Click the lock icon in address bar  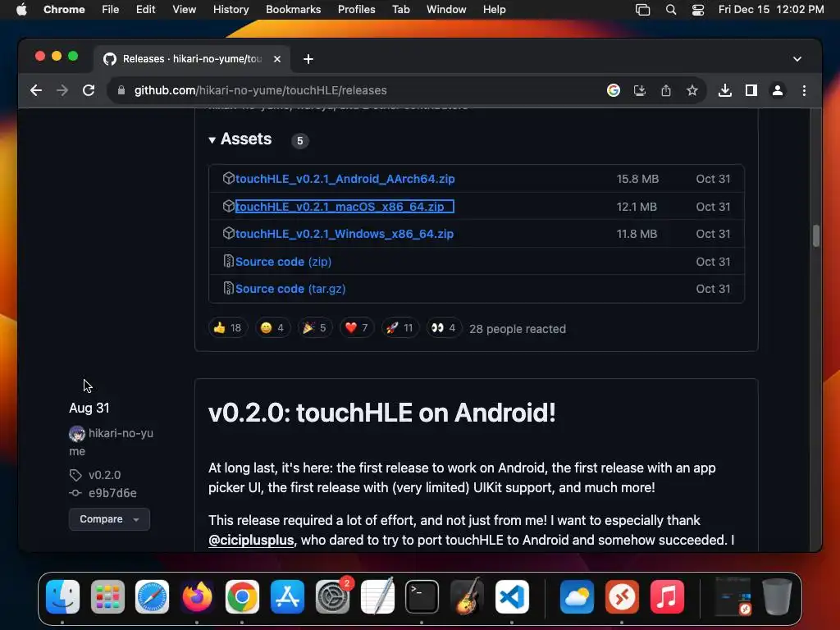(121, 90)
